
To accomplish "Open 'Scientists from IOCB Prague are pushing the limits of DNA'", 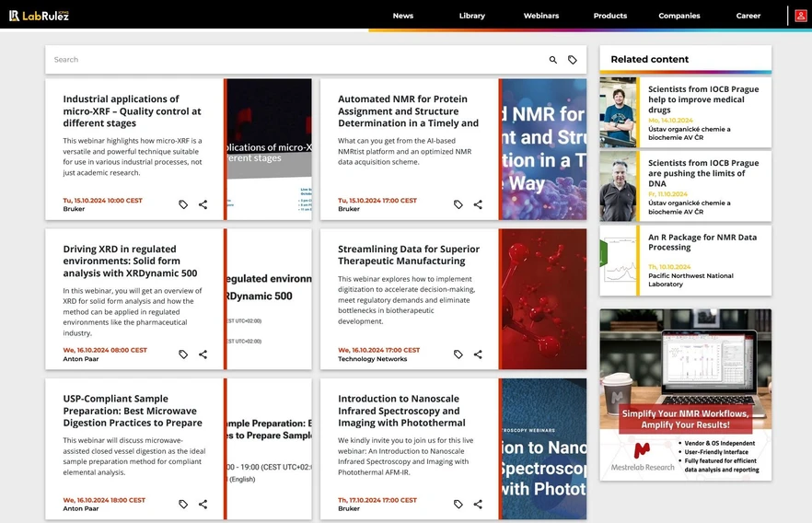I will 703,173.
